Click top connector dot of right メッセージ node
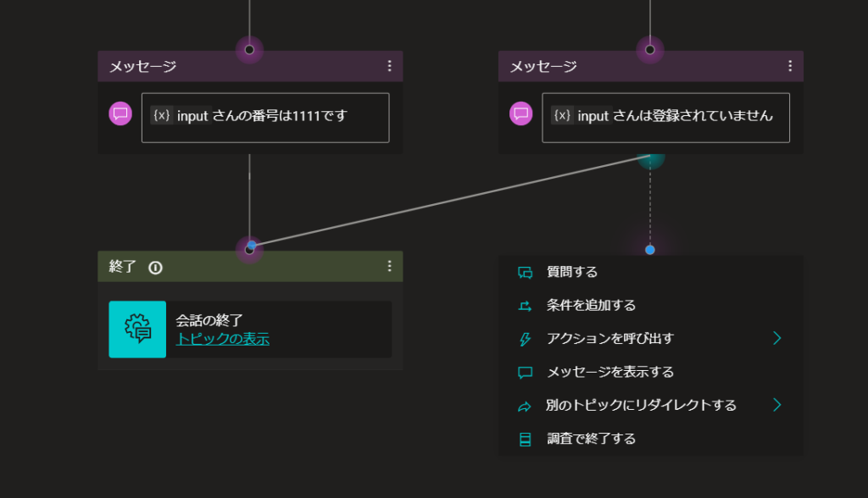 click(650, 50)
